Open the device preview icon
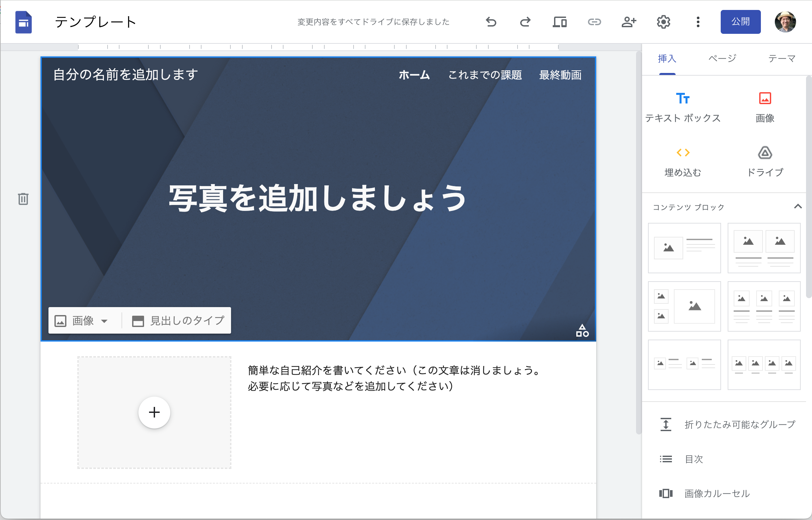Viewport: 812px width, 520px height. (x=560, y=22)
